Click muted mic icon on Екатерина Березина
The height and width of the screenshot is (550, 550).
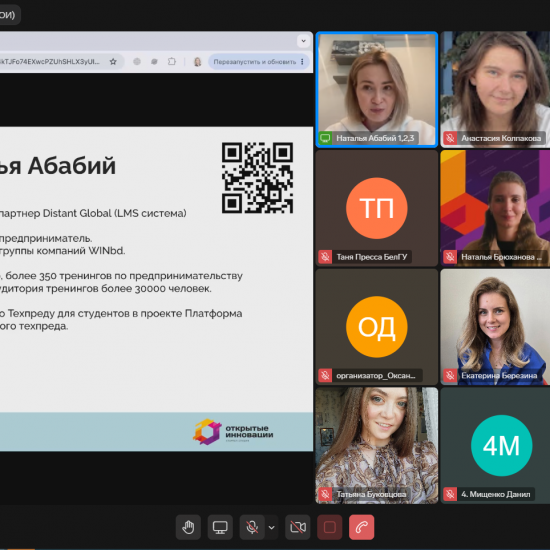[x=450, y=375]
